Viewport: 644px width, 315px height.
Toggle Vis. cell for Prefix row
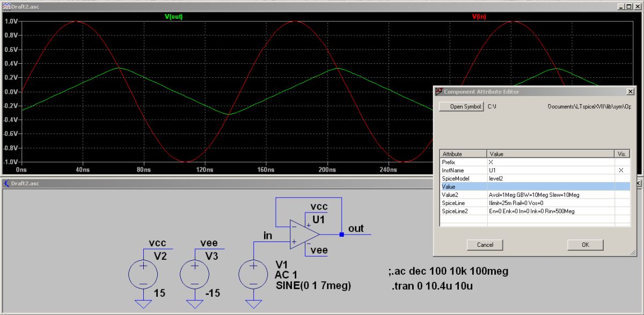pos(621,162)
